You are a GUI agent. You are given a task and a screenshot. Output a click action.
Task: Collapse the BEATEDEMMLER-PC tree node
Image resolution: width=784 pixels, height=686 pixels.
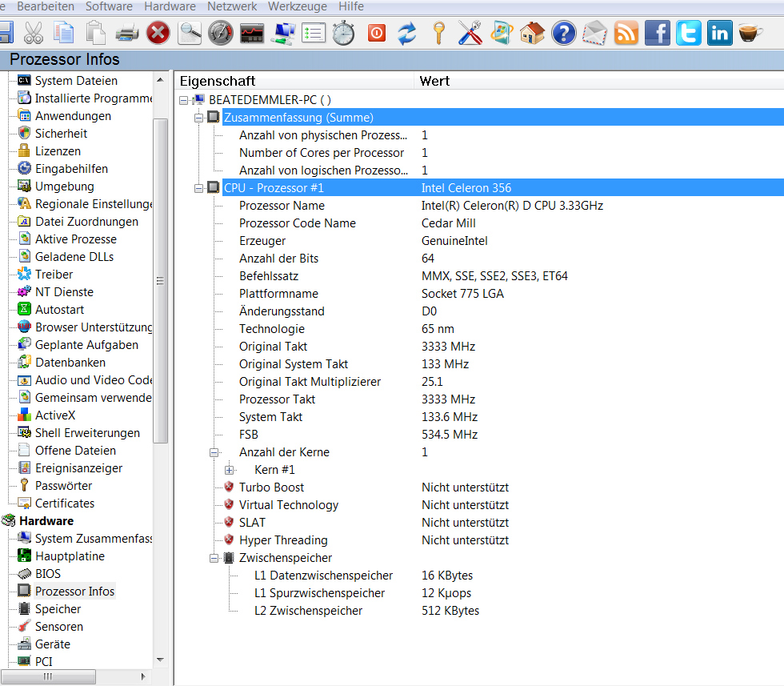pos(183,101)
